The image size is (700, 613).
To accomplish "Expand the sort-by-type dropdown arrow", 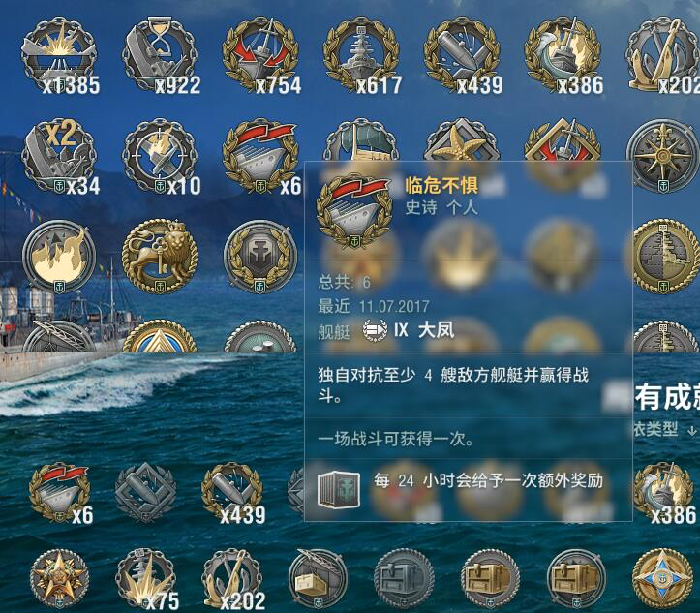I will pyautogui.click(x=691, y=430).
